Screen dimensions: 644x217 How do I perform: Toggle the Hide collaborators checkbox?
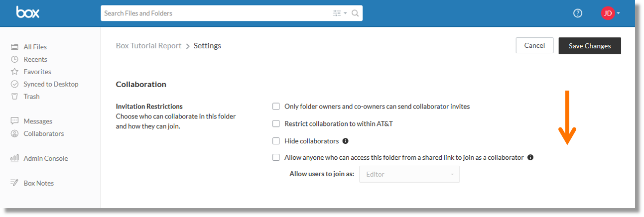click(276, 141)
